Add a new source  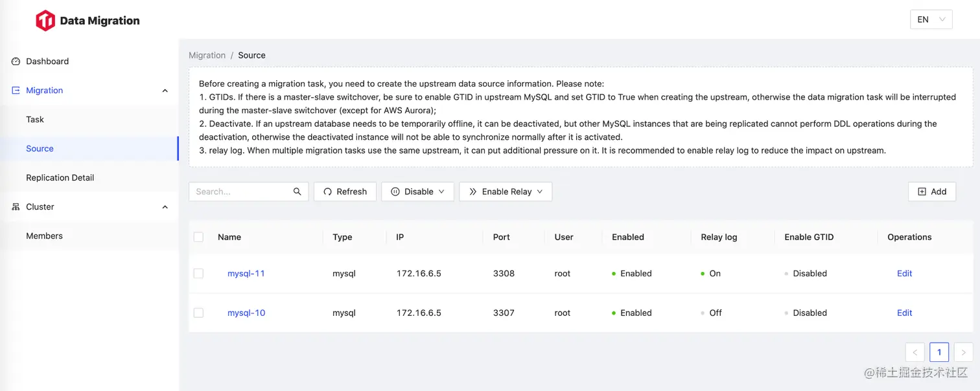932,192
